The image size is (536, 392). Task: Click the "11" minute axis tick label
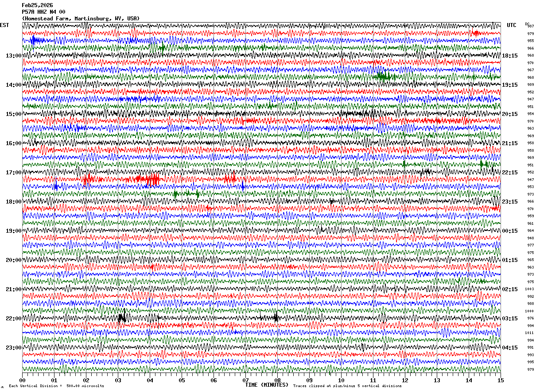click(373, 380)
